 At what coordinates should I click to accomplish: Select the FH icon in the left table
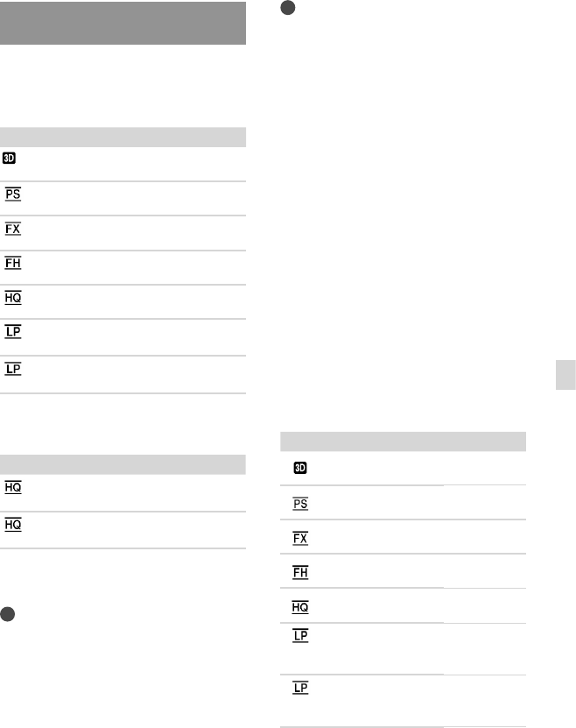(13, 263)
